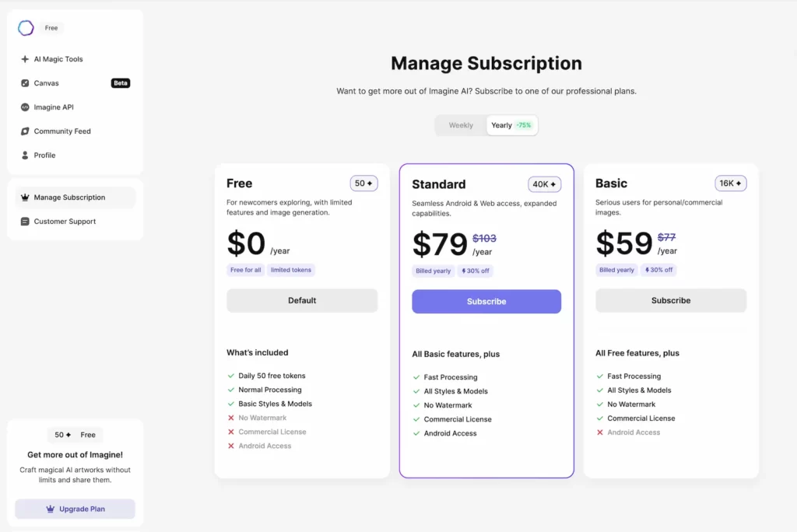This screenshot has width=797, height=532.
Task: Click the Upgrade Plan button
Action: click(75, 509)
